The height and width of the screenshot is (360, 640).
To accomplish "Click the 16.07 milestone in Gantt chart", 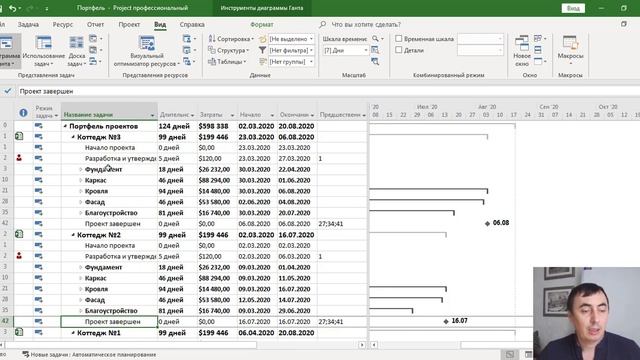I will 446,321.
